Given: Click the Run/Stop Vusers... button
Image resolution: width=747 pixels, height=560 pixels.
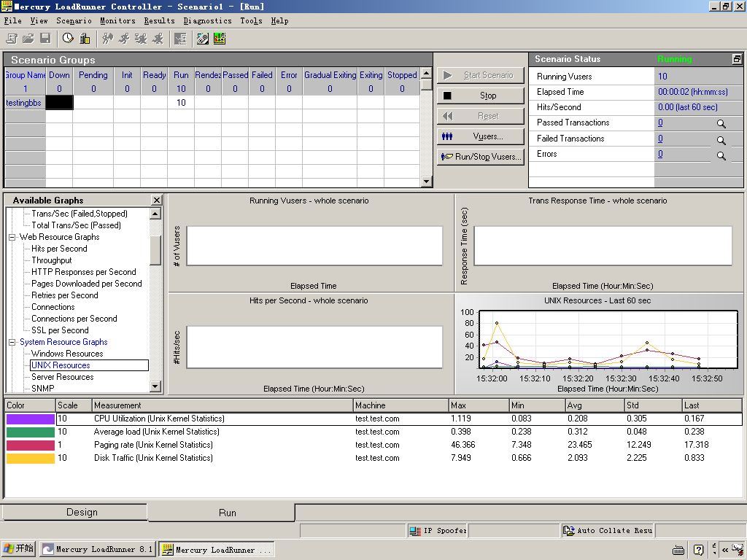Looking at the screenshot, I should [480, 157].
